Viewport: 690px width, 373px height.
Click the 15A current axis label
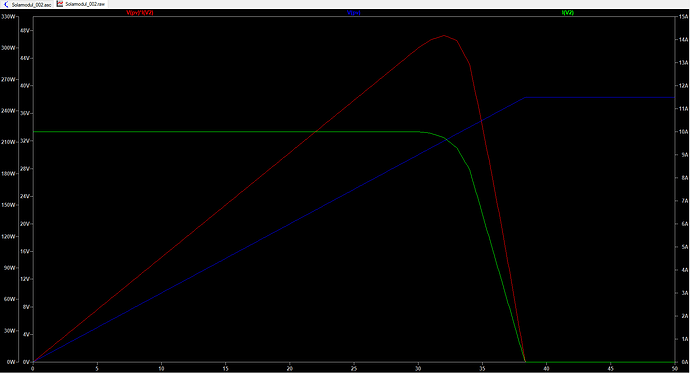[684, 17]
